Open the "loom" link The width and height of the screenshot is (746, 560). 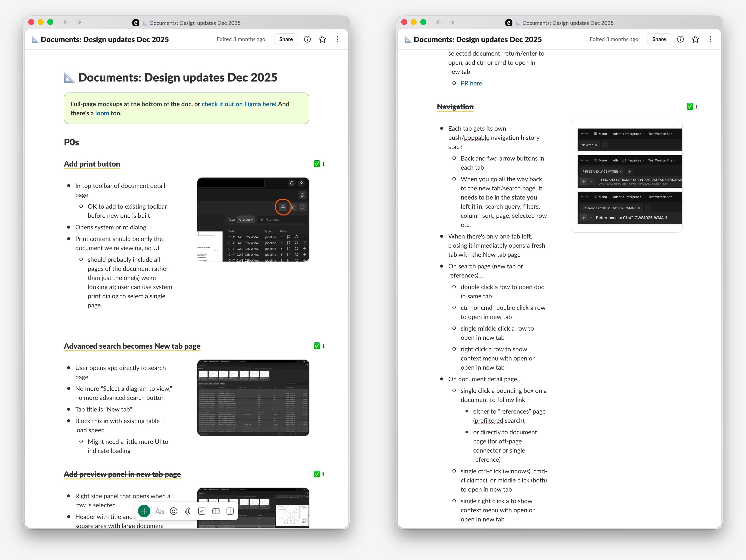point(102,113)
